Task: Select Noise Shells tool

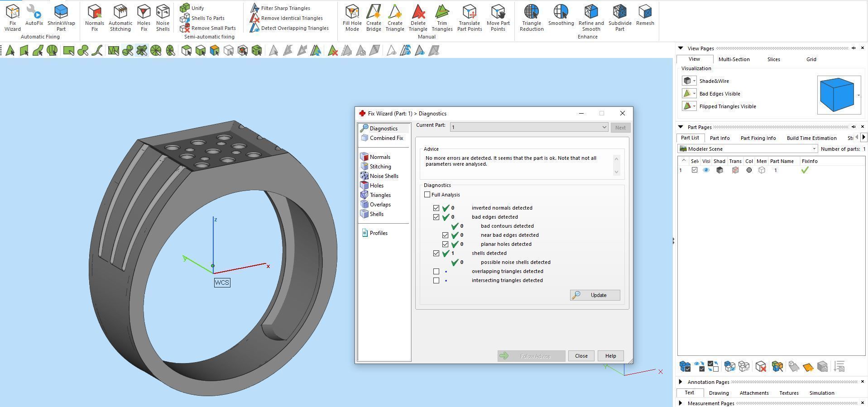Action: coord(163,18)
